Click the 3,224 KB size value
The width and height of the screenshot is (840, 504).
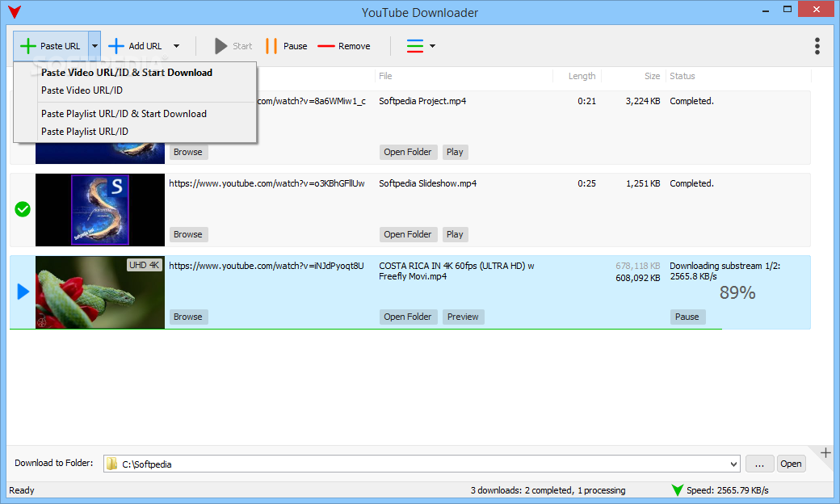click(643, 101)
